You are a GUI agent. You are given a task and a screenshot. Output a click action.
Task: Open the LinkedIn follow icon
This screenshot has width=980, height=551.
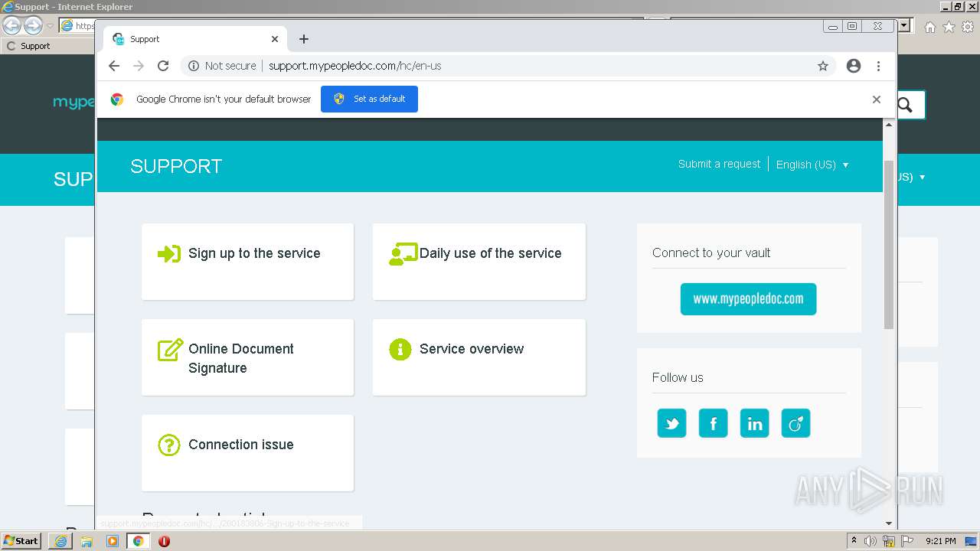coord(754,423)
